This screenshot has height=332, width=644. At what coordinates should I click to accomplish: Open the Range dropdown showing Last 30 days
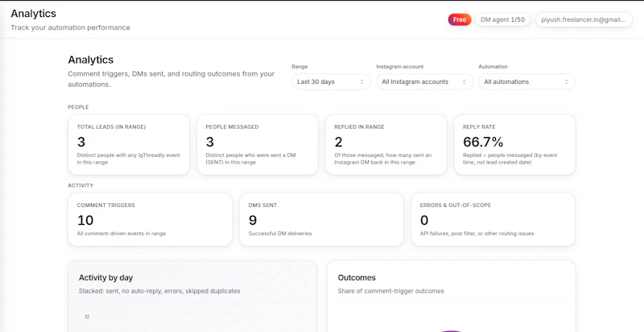pos(331,81)
